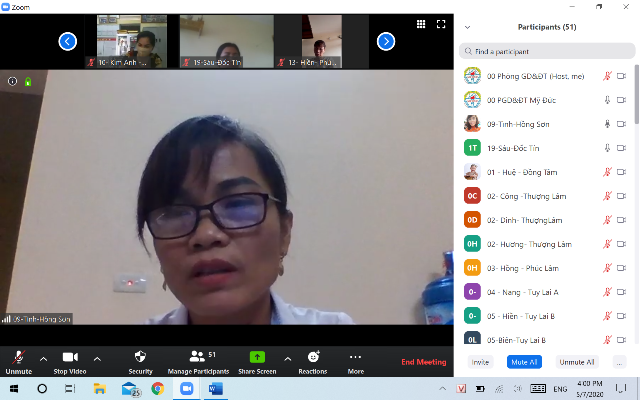This screenshot has width=640, height=400.
Task: Click the Unmute microphone button
Action: pos(18,362)
